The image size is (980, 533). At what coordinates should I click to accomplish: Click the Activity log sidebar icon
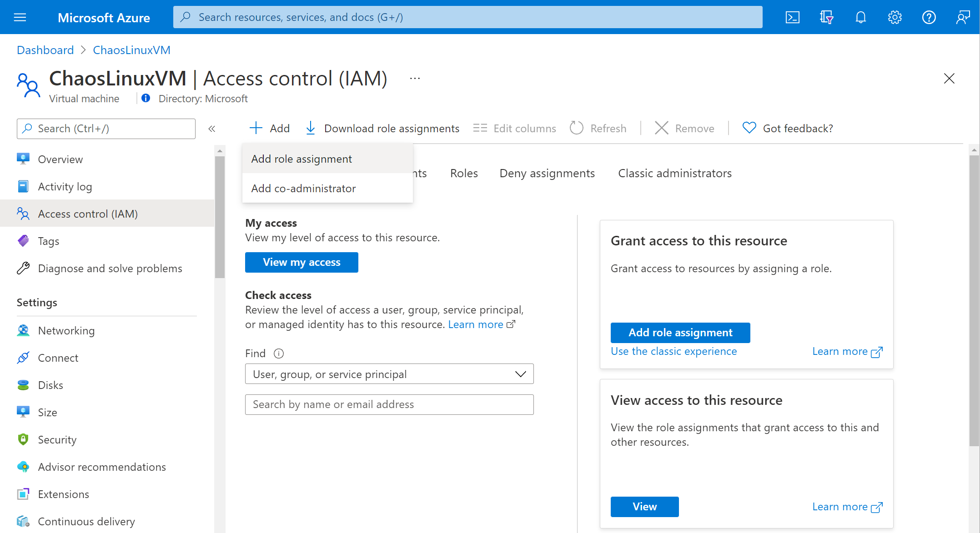click(24, 186)
